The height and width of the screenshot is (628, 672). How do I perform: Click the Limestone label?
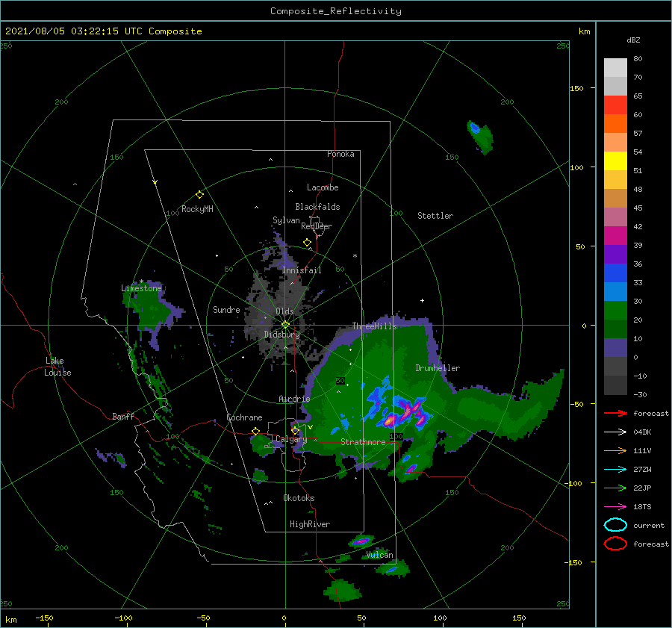pos(141,288)
